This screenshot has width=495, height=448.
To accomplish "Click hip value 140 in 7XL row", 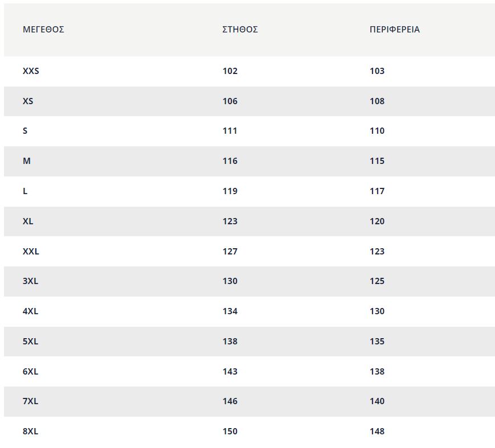I will pyautogui.click(x=377, y=402).
